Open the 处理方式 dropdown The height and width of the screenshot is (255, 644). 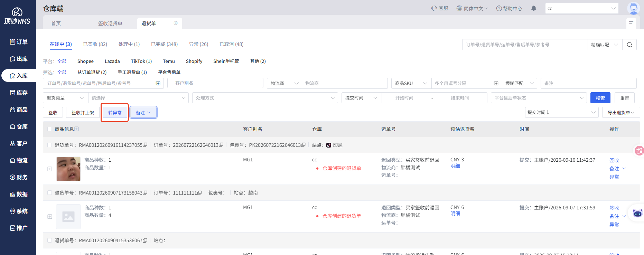click(x=265, y=98)
